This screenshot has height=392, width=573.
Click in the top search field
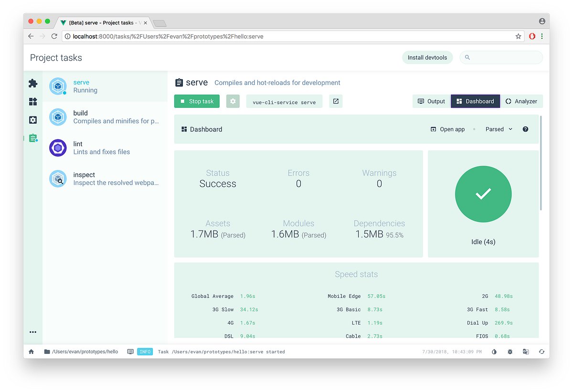tap(501, 57)
